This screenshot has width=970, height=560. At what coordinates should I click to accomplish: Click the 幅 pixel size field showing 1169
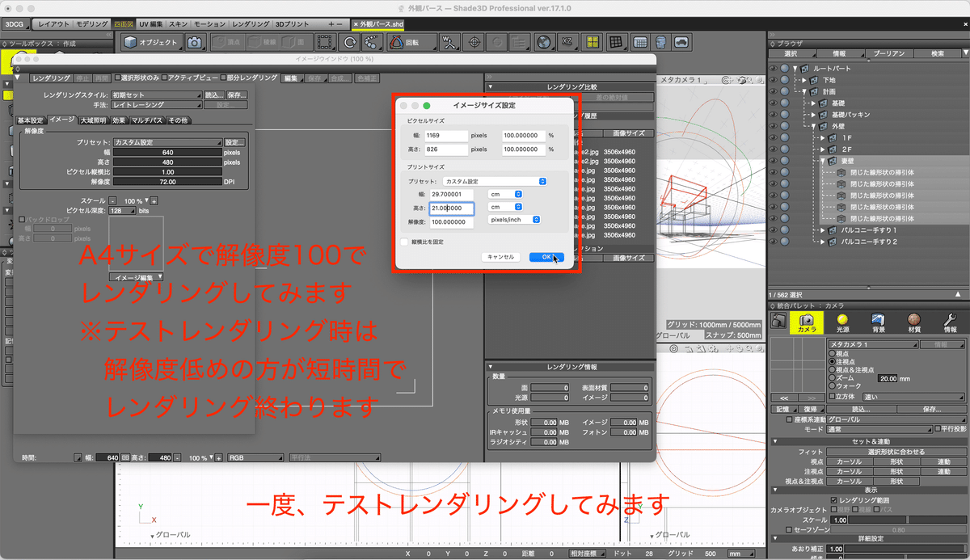(447, 136)
